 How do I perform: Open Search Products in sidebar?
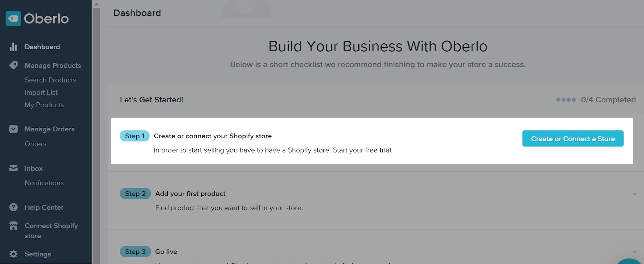tap(50, 80)
